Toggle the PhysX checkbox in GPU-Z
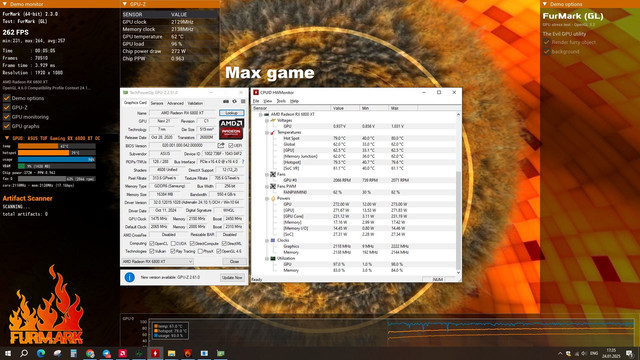The image size is (640, 360). point(200,251)
